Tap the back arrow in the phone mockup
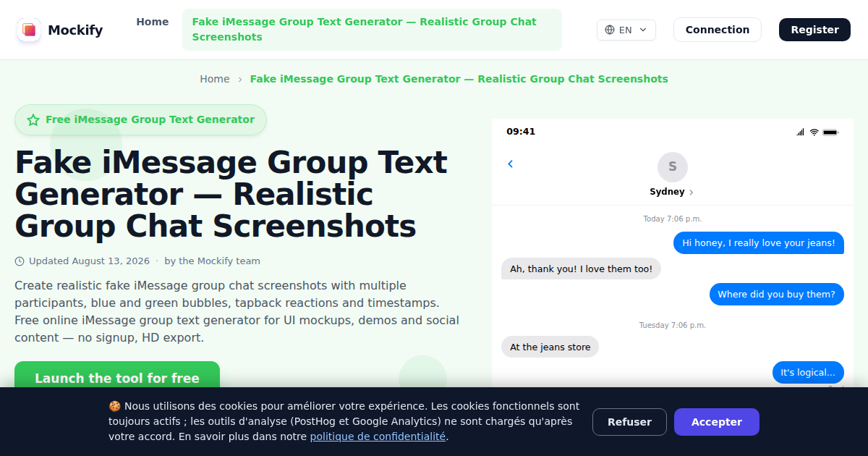The height and width of the screenshot is (456, 868). click(x=510, y=164)
